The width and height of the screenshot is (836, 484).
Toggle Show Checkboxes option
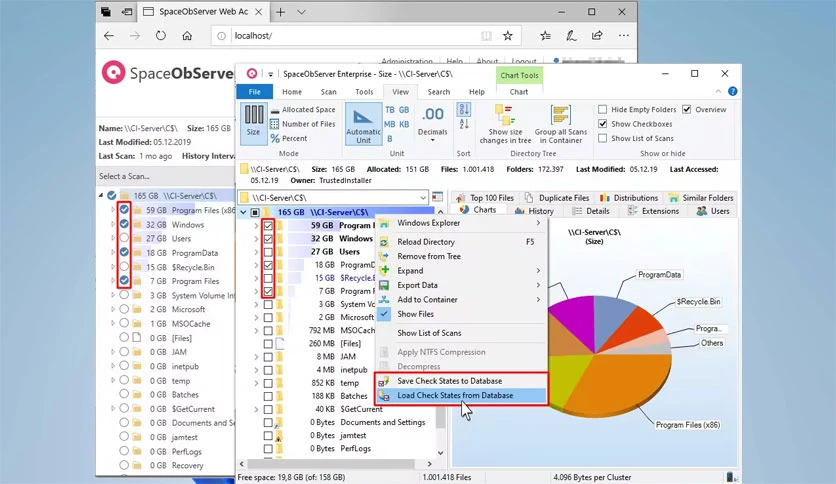pos(602,124)
